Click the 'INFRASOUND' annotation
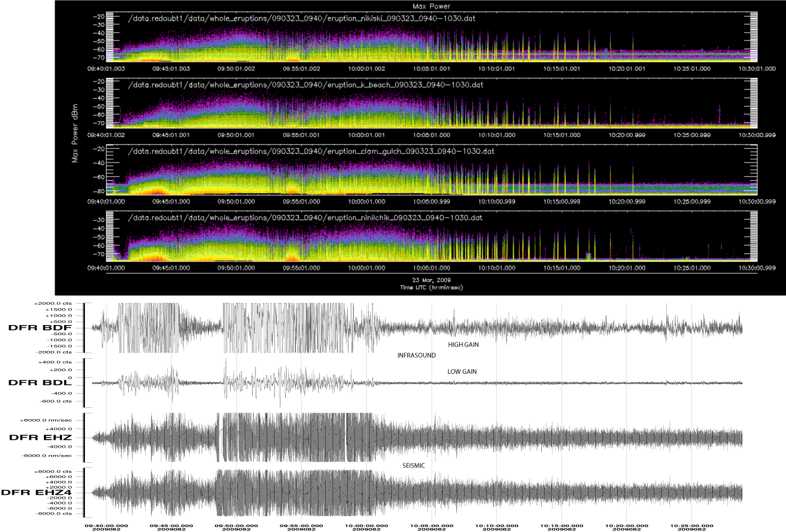Viewport: 786px width, 532px height. tap(416, 355)
